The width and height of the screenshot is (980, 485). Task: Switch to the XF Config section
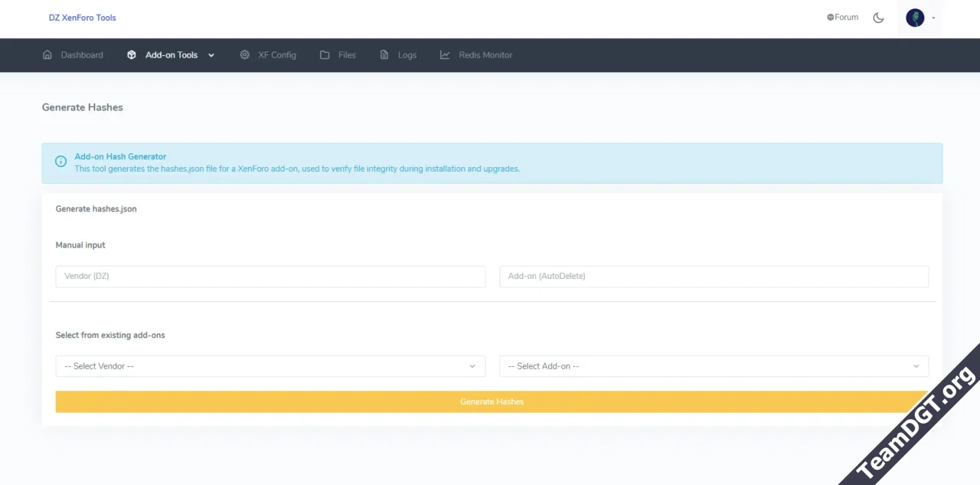pyautogui.click(x=276, y=55)
